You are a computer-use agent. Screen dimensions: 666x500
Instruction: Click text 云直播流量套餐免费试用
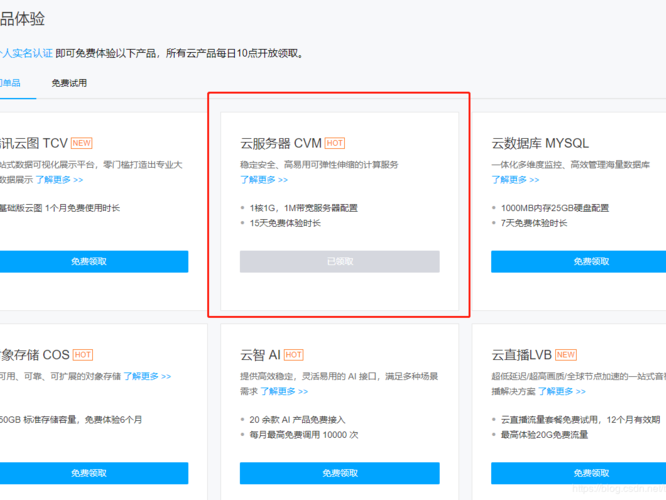click(x=550, y=420)
